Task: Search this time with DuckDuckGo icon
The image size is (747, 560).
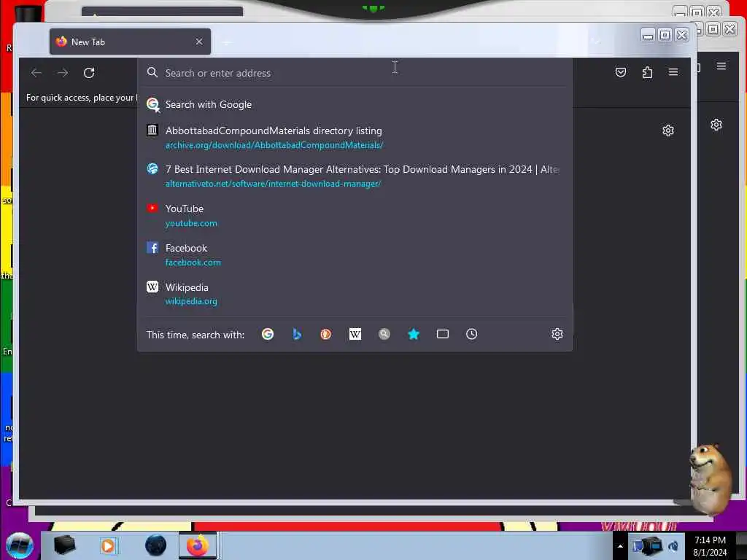Action: pos(326,334)
